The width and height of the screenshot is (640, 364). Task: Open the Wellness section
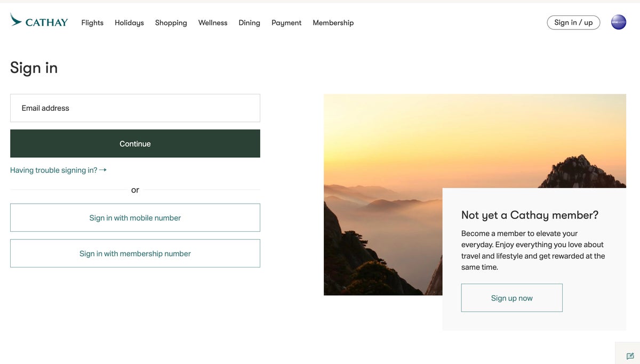[x=213, y=23]
